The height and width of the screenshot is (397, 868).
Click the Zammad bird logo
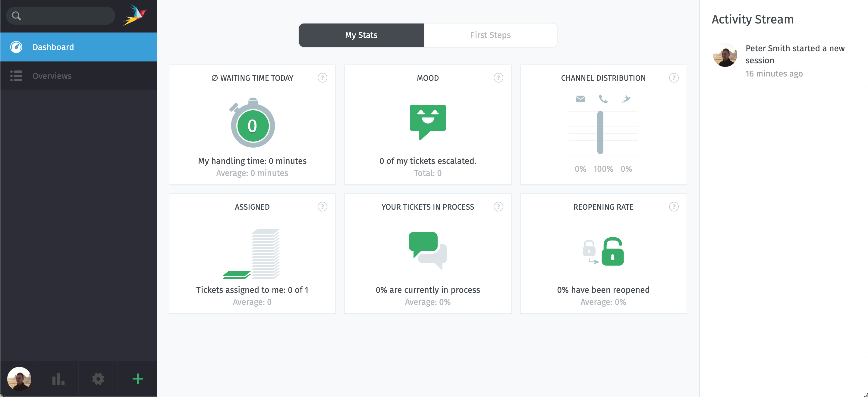135,15
